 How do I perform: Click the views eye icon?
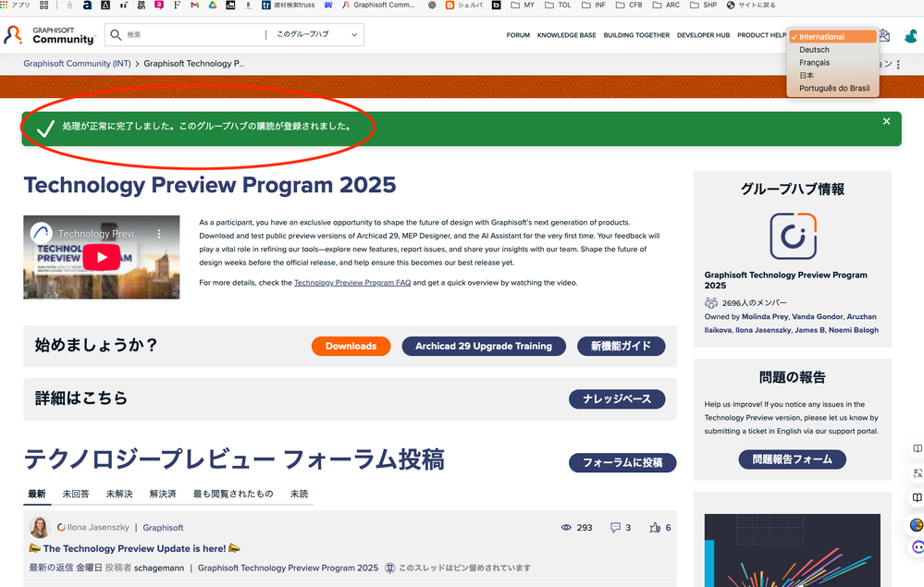566,528
